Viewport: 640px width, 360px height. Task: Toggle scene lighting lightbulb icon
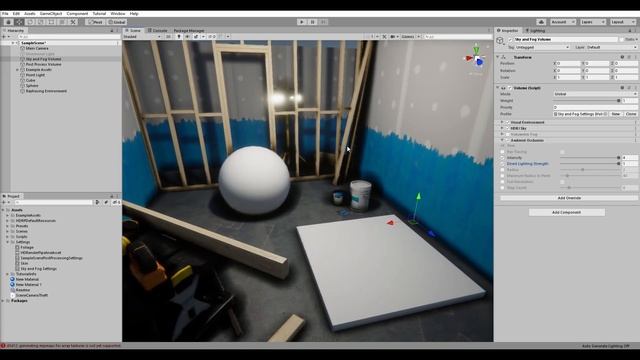tap(179, 37)
